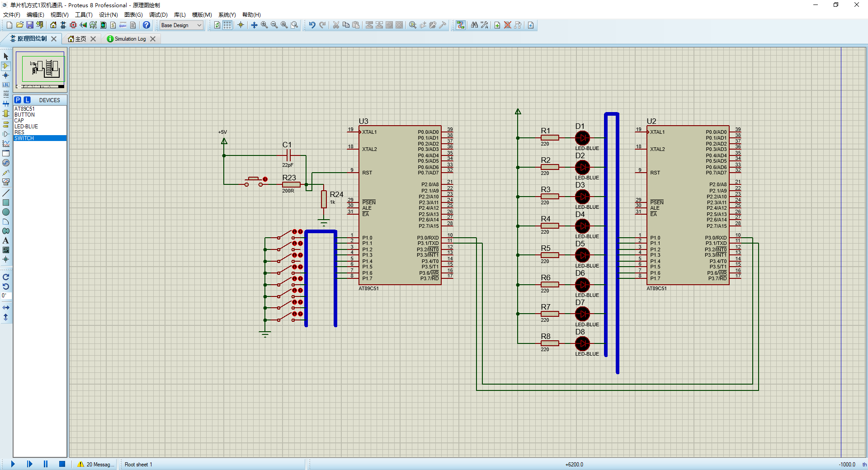Open the 20 Messages warning log

click(95, 465)
